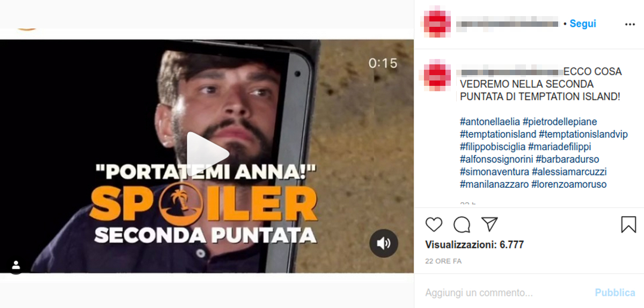Open the header profile avatar
The width and height of the screenshot is (644, 308).
tap(437, 24)
